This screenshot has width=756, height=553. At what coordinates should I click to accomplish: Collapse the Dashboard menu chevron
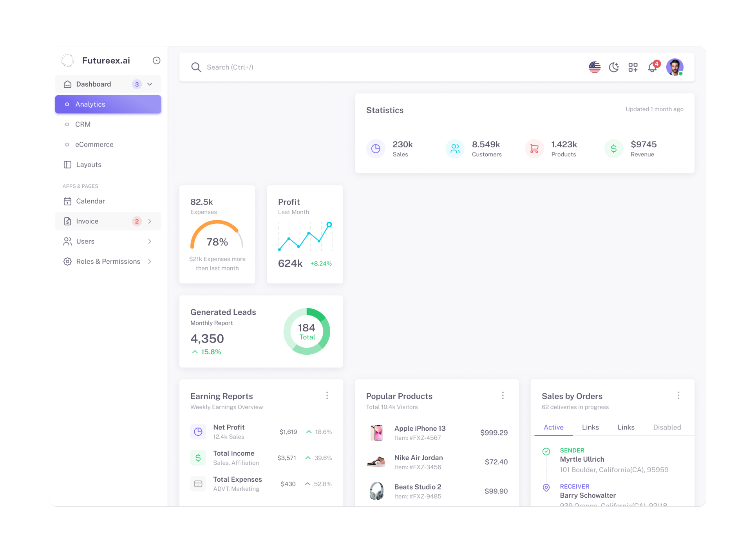tap(150, 84)
